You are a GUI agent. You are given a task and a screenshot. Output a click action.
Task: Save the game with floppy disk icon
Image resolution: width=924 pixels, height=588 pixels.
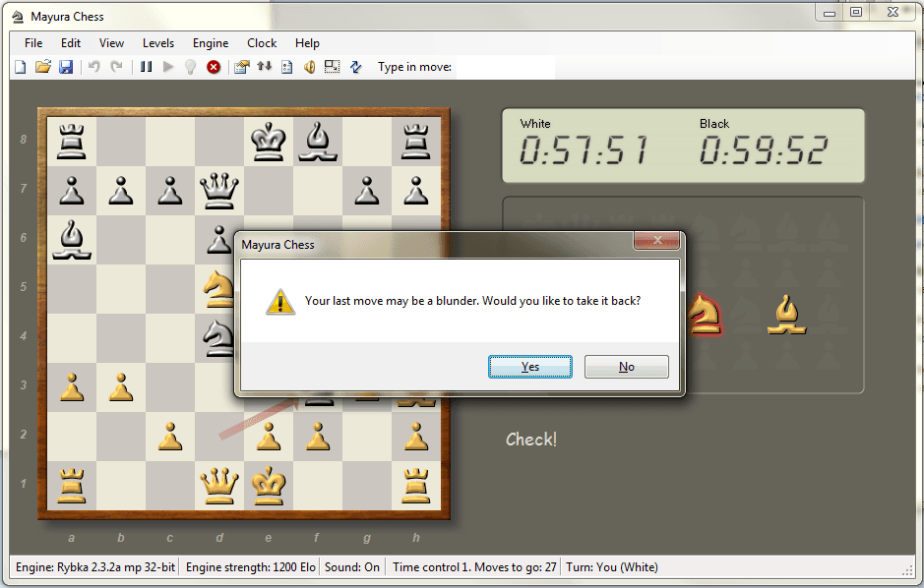[x=66, y=67]
